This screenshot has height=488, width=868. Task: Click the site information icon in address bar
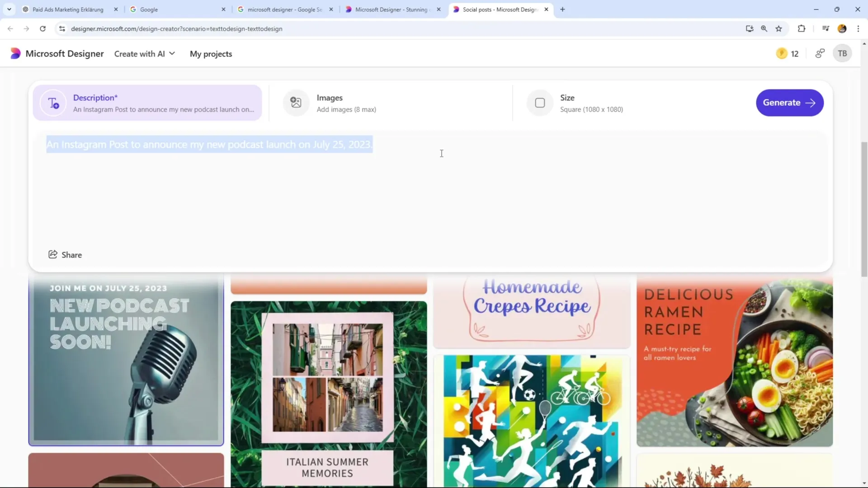click(x=62, y=28)
